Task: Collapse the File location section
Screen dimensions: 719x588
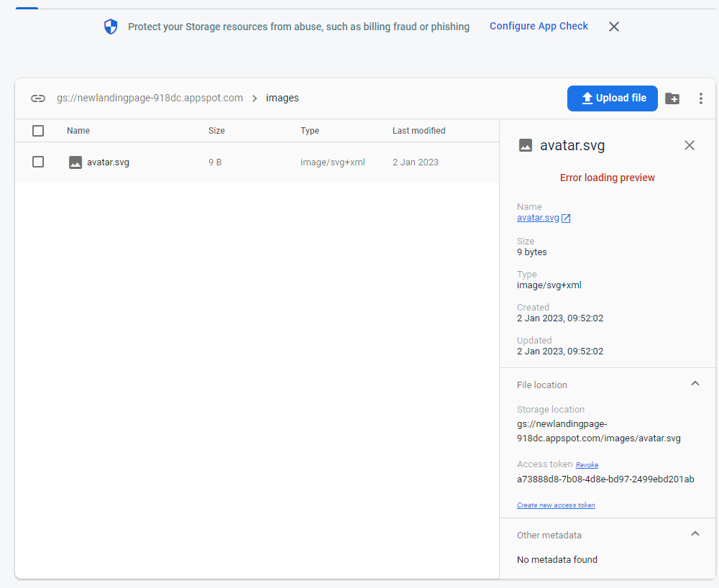Action: (695, 383)
